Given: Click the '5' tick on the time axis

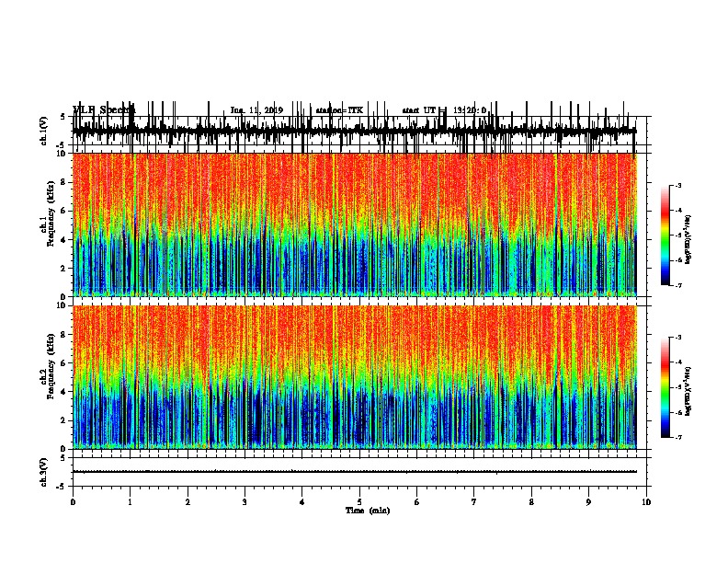Looking at the screenshot, I should (x=359, y=502).
